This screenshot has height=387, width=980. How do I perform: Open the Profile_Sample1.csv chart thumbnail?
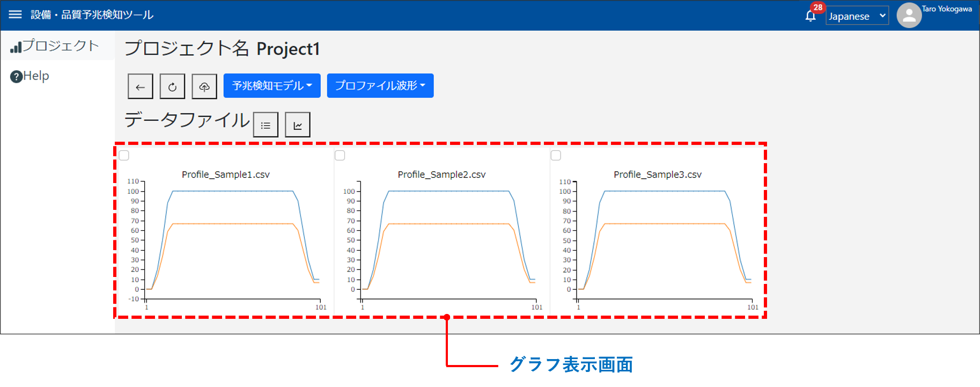(x=226, y=240)
